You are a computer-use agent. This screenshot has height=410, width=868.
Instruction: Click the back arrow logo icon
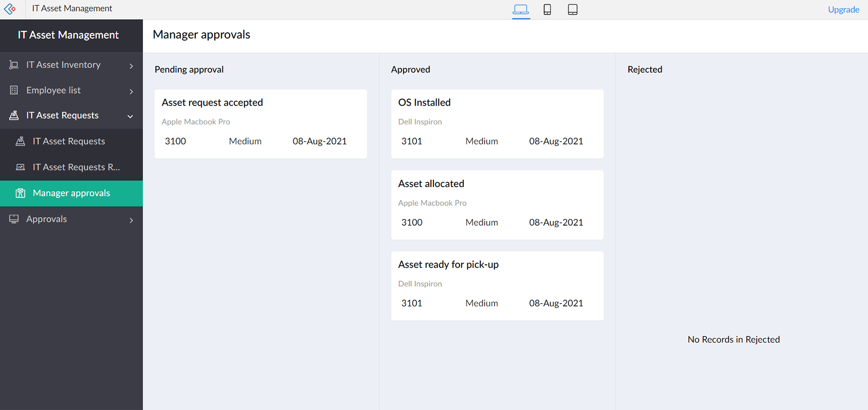10,9
